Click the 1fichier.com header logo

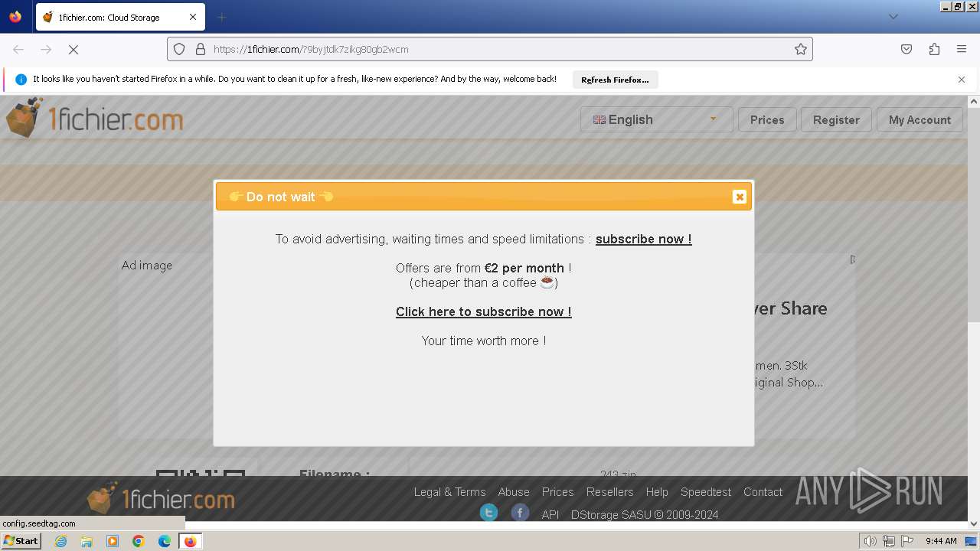(94, 119)
